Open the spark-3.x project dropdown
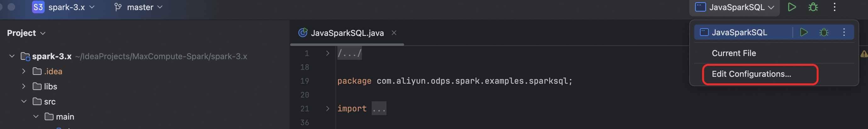The width and height of the screenshot is (868, 129). click(71, 7)
